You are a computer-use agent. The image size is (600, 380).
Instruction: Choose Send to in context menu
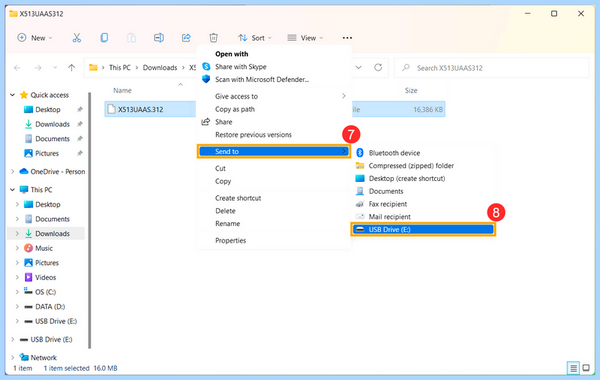coord(274,151)
